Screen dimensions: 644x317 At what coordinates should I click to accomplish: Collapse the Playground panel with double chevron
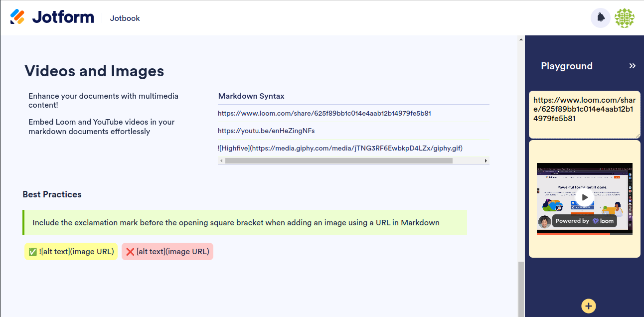pyautogui.click(x=633, y=66)
